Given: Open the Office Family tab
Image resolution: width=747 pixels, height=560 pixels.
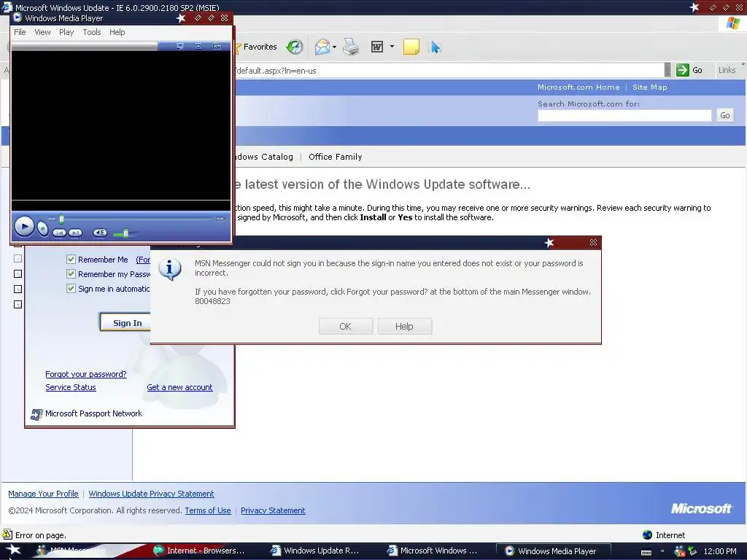Looking at the screenshot, I should [x=335, y=157].
